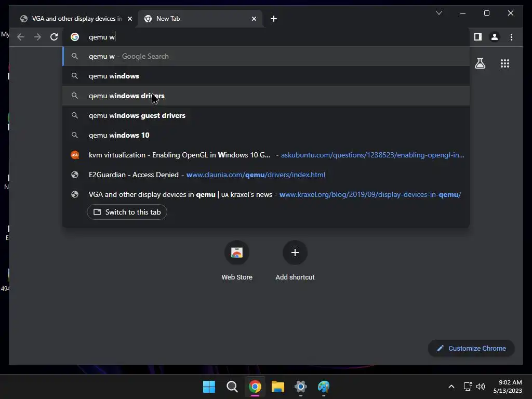532x399 pixels.
Task: Open askubuntu Enabling OpenGL suggestion
Action: click(x=266, y=155)
